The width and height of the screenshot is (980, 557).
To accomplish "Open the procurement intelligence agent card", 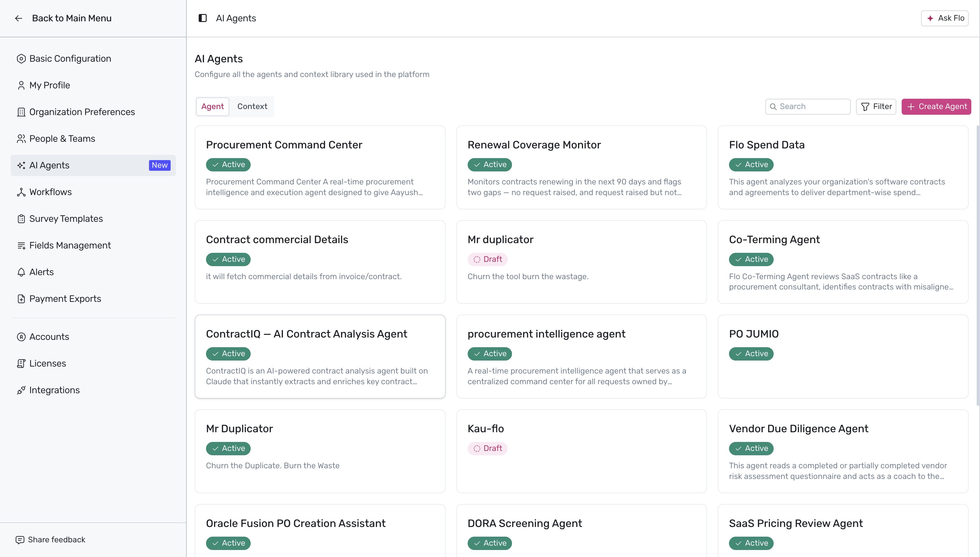I will [x=581, y=357].
